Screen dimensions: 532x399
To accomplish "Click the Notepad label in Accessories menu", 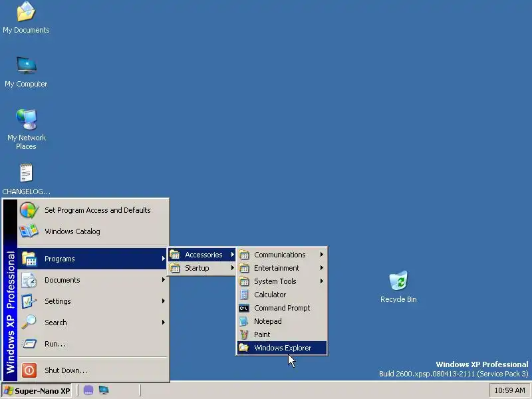I will tap(268, 321).
